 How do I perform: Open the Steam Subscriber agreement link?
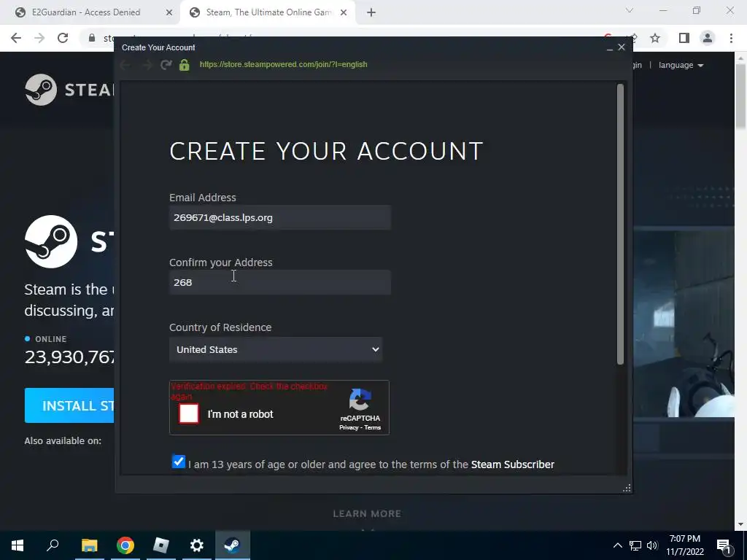coord(513,464)
